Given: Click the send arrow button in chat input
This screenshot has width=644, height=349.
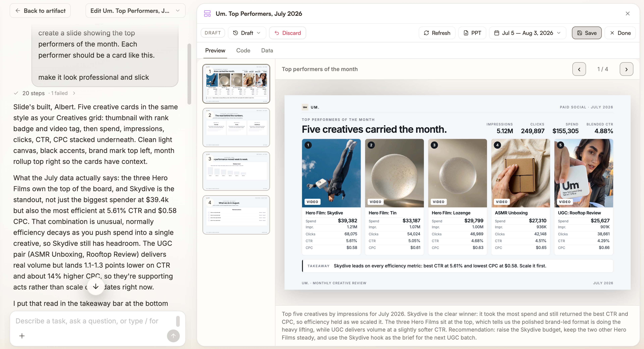Looking at the screenshot, I should (173, 335).
